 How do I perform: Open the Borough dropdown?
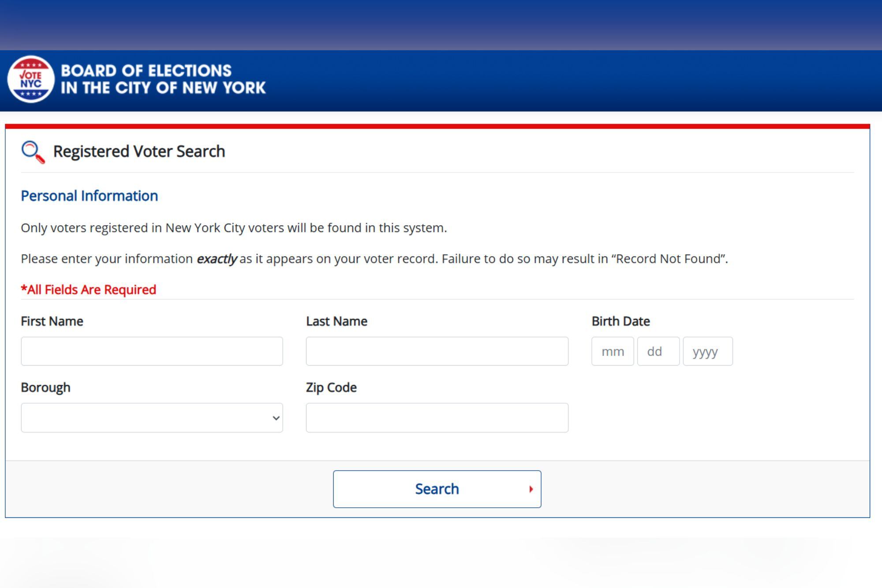point(152,417)
